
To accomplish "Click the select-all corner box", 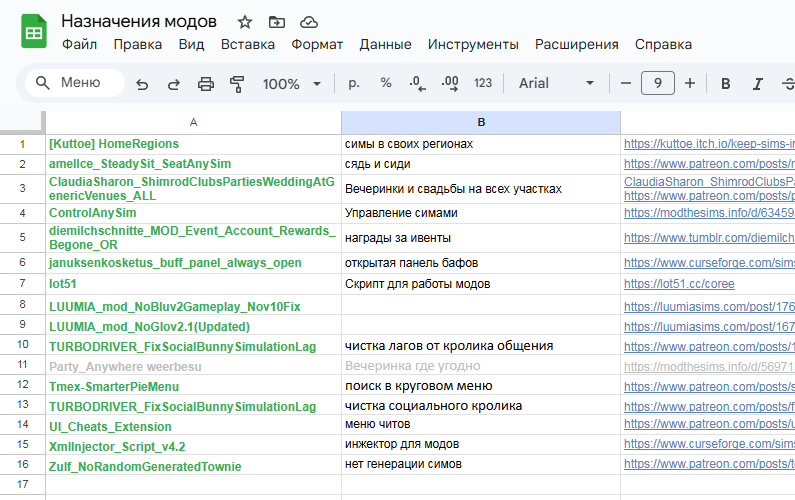I will tap(22, 122).
